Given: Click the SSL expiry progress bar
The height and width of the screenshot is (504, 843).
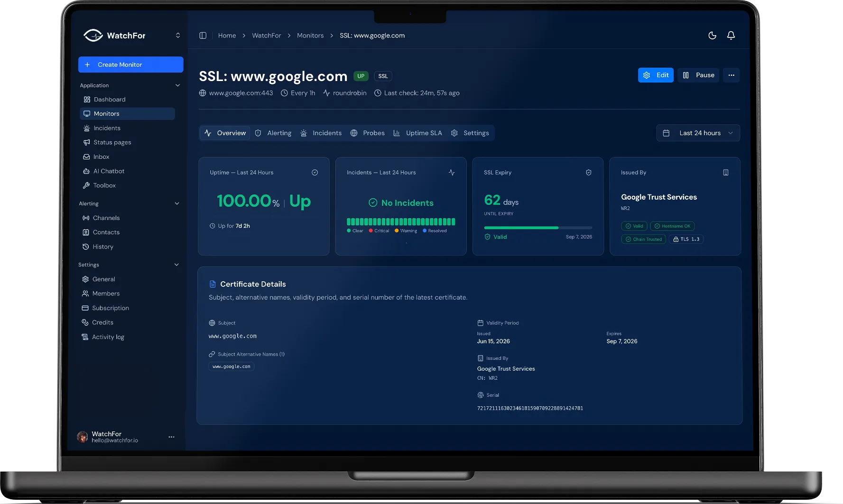Looking at the screenshot, I should coord(538,228).
